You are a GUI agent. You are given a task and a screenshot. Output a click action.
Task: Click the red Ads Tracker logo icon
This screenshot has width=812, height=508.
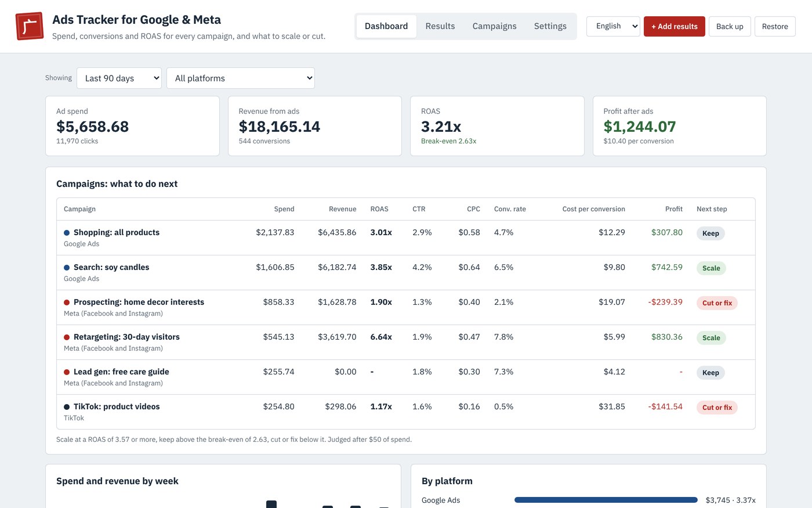coord(30,26)
